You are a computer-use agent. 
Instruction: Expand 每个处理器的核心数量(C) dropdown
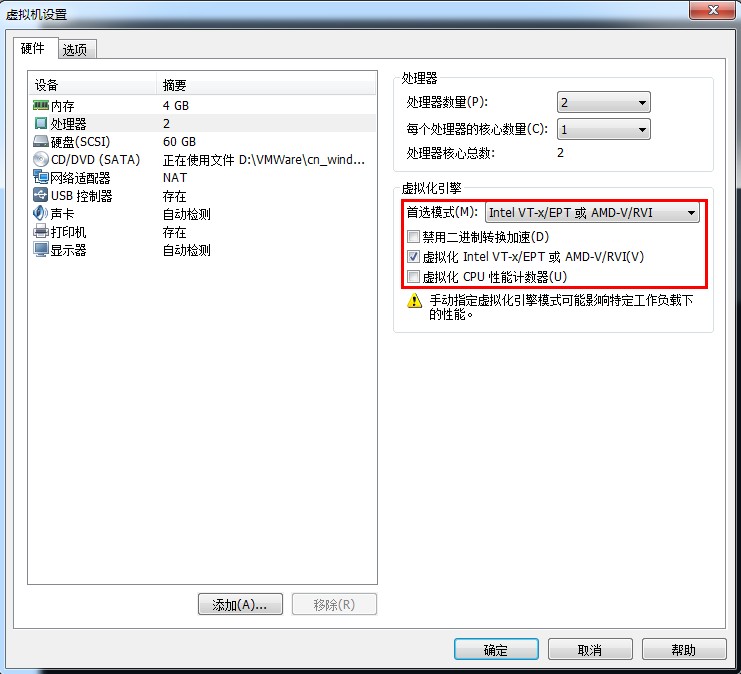tap(603, 129)
